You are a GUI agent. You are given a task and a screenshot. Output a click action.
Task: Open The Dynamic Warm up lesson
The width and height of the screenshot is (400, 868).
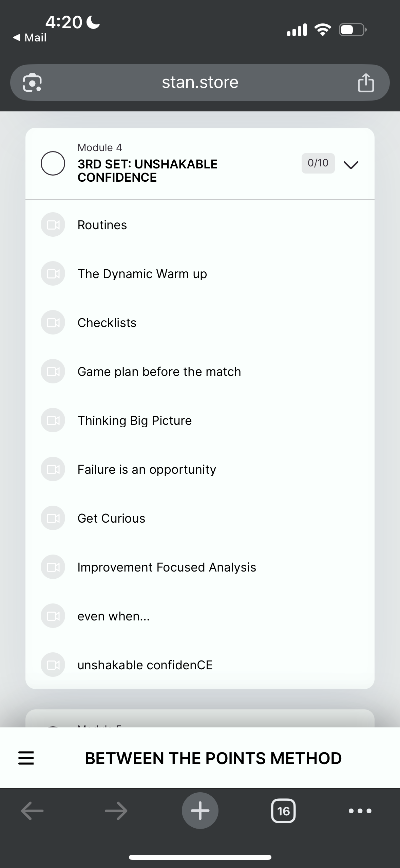coord(142,274)
